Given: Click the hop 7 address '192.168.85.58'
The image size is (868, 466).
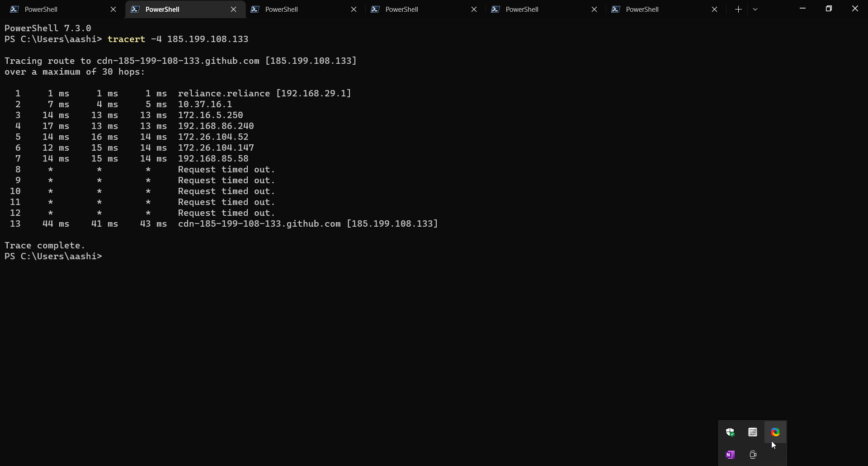Looking at the screenshot, I should pyautogui.click(x=213, y=158).
